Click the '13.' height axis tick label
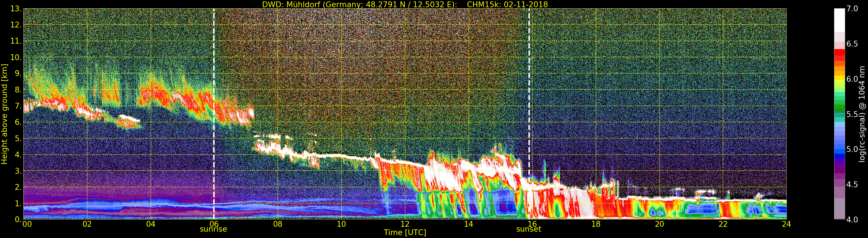868x238 pixels. pyautogui.click(x=16, y=9)
